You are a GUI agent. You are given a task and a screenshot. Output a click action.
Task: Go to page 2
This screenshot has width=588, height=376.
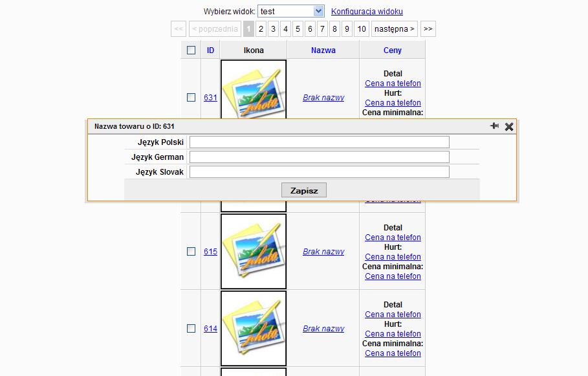(261, 29)
